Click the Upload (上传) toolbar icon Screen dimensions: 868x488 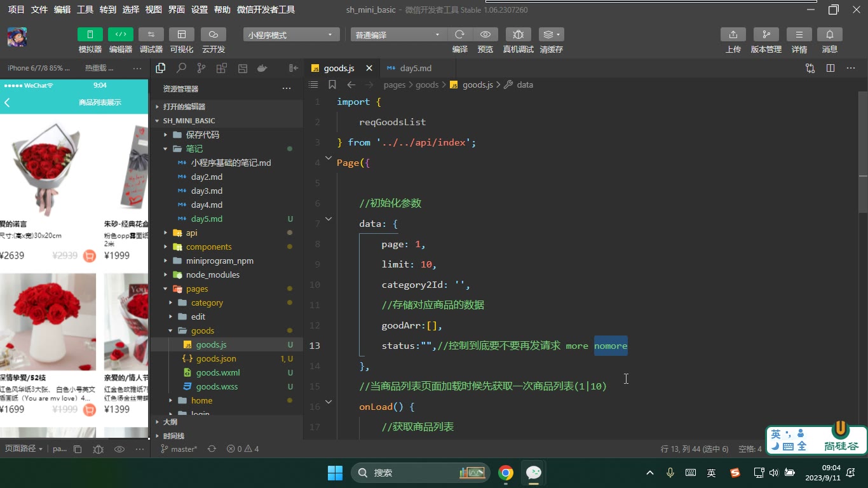(733, 34)
